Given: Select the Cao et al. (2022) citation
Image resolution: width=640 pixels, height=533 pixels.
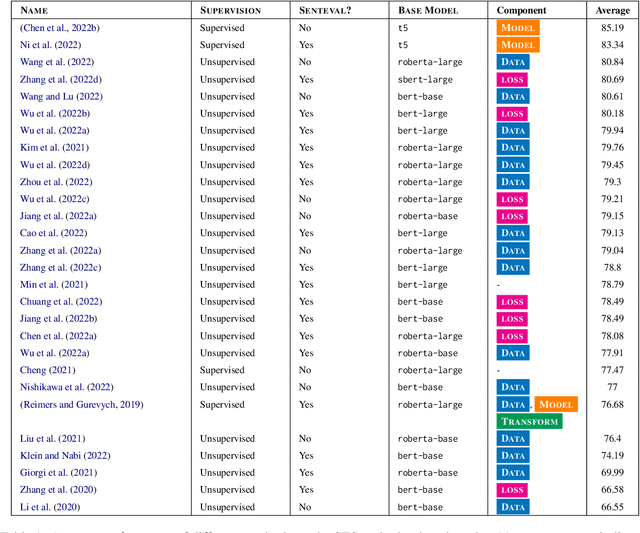Looking at the screenshot, I should [x=54, y=233].
